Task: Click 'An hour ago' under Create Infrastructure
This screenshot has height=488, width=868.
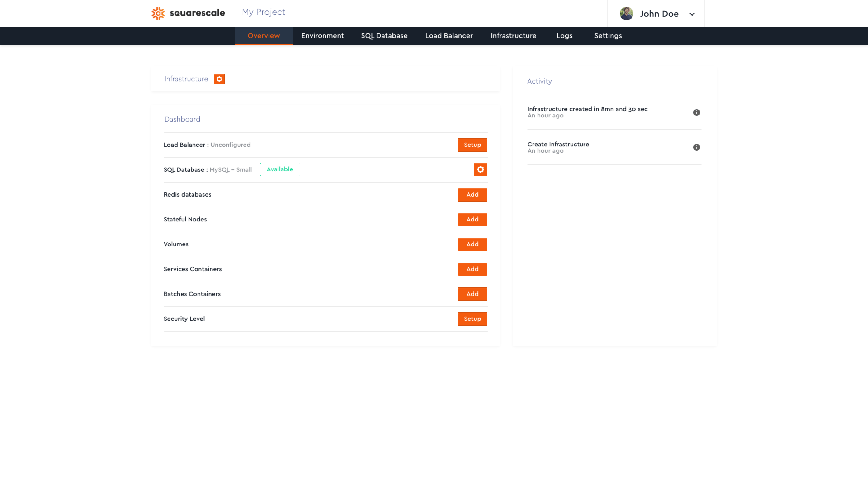Action: (545, 151)
